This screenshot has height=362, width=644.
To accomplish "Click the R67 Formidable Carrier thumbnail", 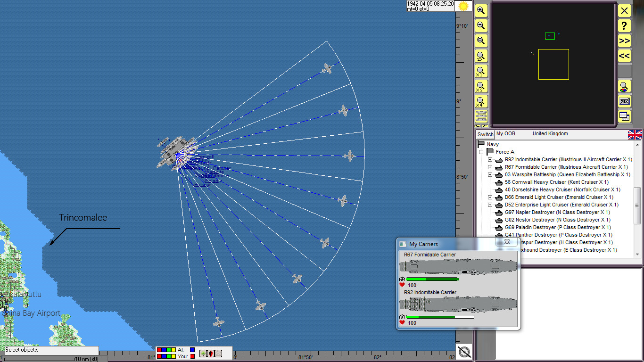I will click(x=457, y=265).
